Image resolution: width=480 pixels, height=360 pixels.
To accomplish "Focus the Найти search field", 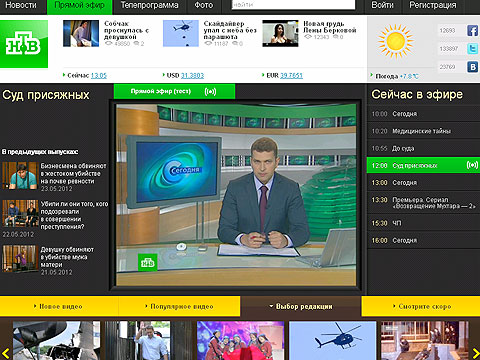I will coord(293,5).
